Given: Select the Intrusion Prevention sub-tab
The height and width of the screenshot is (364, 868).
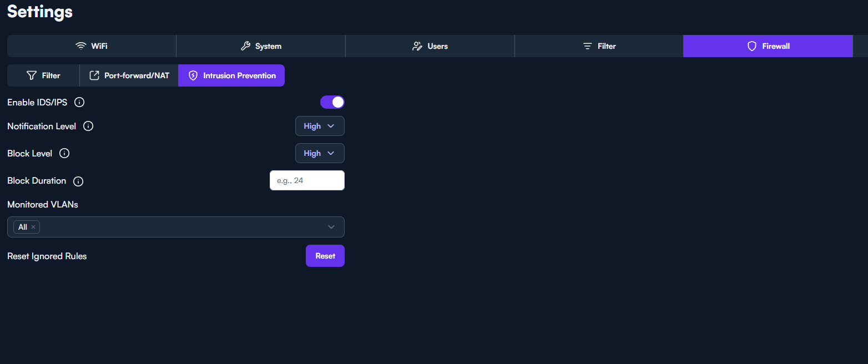Looking at the screenshot, I should coord(231,75).
